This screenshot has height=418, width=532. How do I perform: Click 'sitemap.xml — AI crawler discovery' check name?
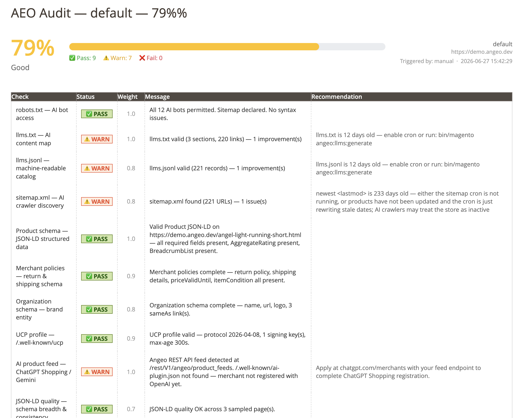coord(40,201)
